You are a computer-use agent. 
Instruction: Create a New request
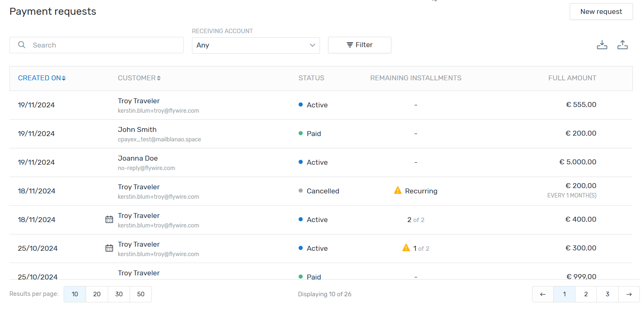[601, 11]
